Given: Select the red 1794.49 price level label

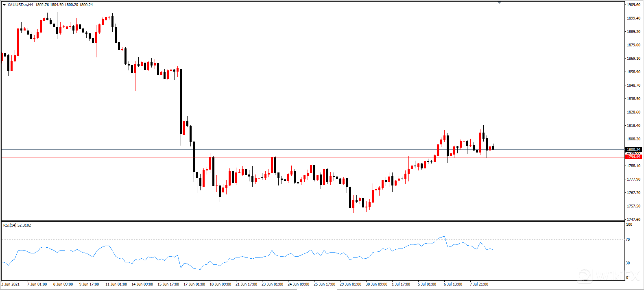Looking at the screenshot, I should (633, 157).
